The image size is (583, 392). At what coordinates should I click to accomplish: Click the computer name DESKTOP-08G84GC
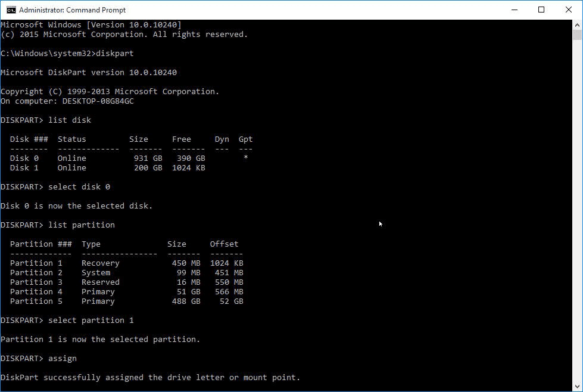98,101
